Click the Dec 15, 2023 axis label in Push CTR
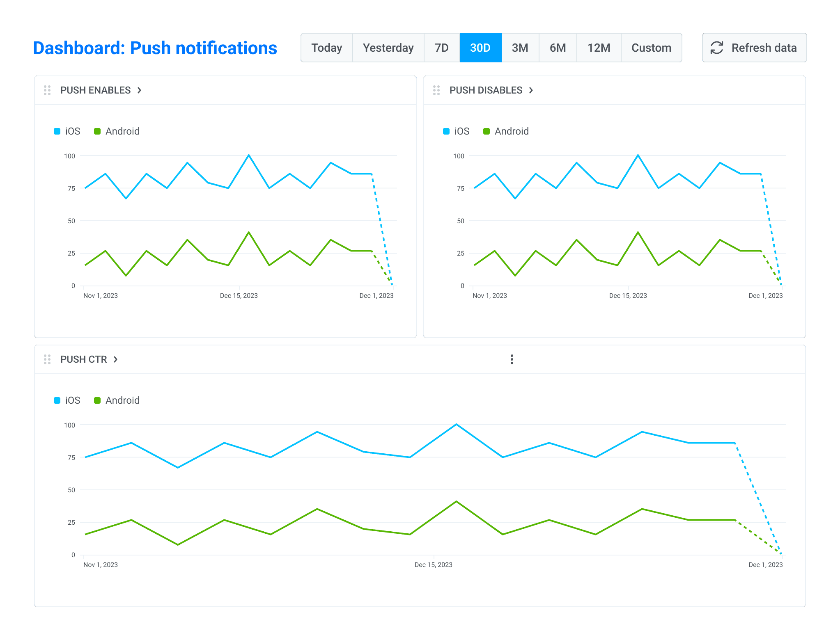 433,565
